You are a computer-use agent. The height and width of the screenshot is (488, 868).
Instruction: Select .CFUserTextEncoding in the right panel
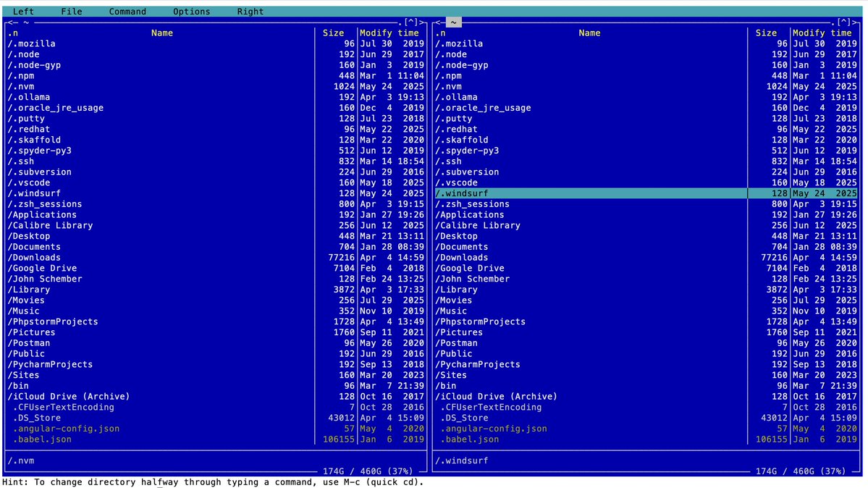[x=646, y=407]
